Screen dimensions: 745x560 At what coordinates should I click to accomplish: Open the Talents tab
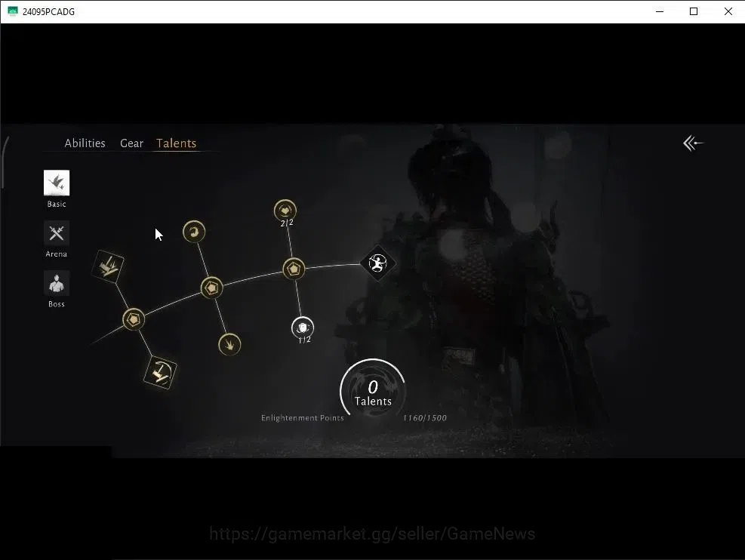tap(177, 143)
